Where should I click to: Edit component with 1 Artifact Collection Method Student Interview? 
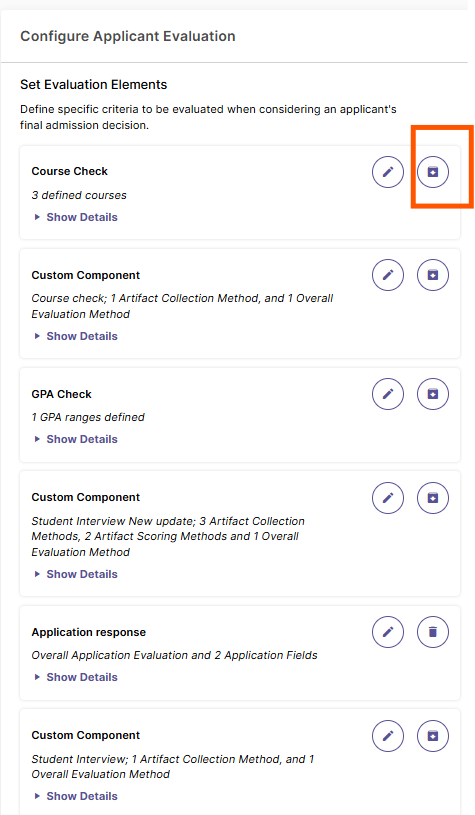click(x=388, y=736)
